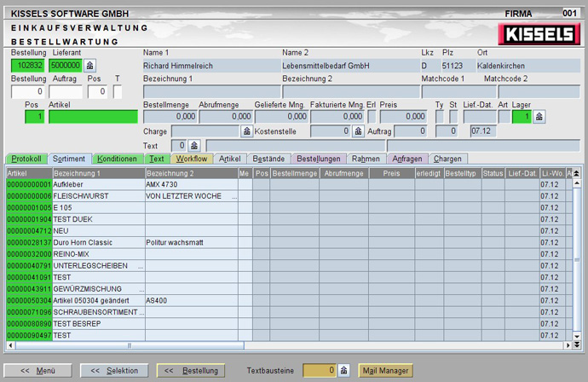Focus the green Artikel input field
The width and height of the screenshot is (588, 382).
click(93, 117)
